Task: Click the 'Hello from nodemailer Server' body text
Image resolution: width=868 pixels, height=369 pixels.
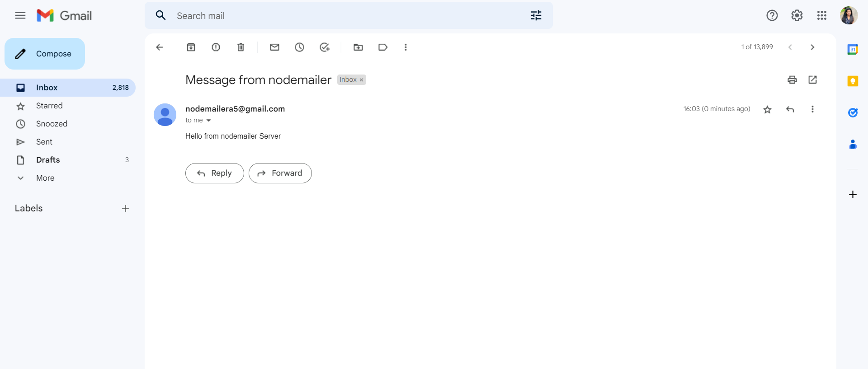Action: 233,136
